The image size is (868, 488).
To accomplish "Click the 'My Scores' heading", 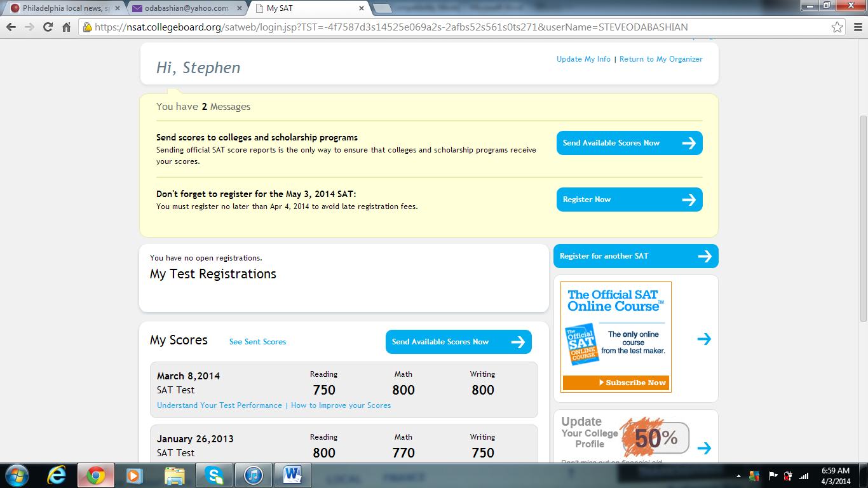I will pyautogui.click(x=179, y=340).
